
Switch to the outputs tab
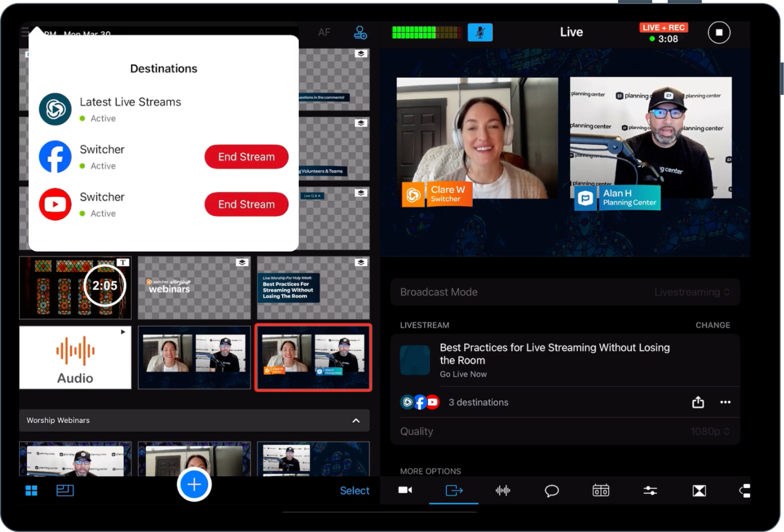click(x=454, y=490)
